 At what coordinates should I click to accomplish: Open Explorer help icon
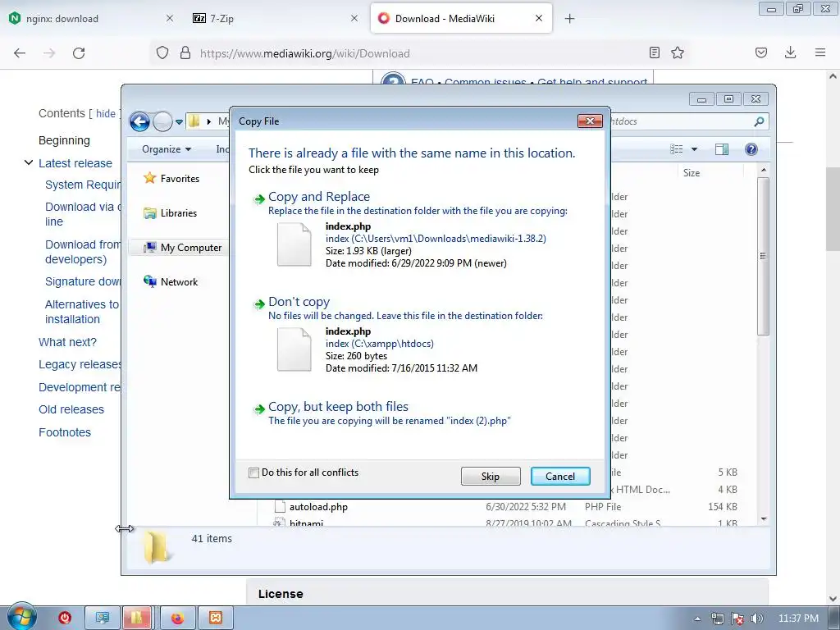coord(751,149)
